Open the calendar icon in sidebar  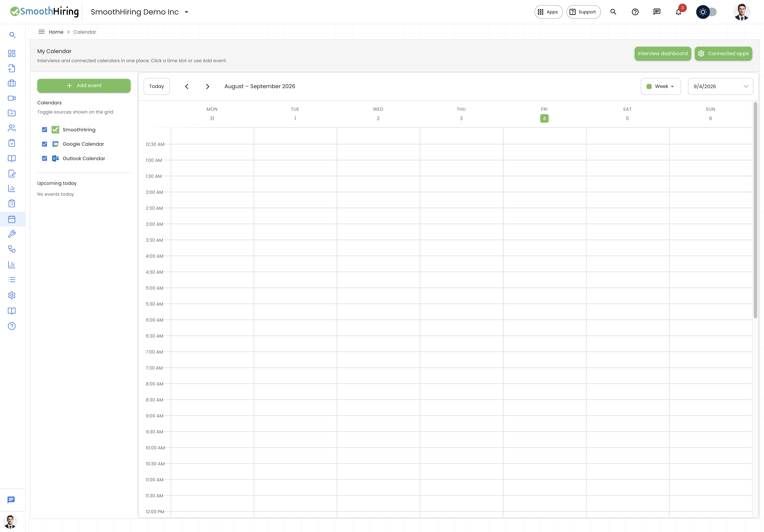point(12,219)
